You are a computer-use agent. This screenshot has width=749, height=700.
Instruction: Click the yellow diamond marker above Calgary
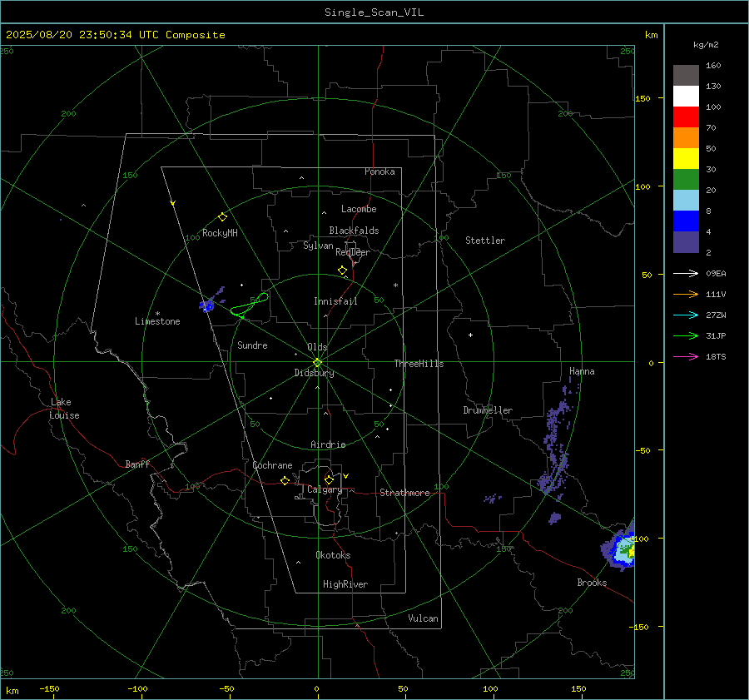329,479
